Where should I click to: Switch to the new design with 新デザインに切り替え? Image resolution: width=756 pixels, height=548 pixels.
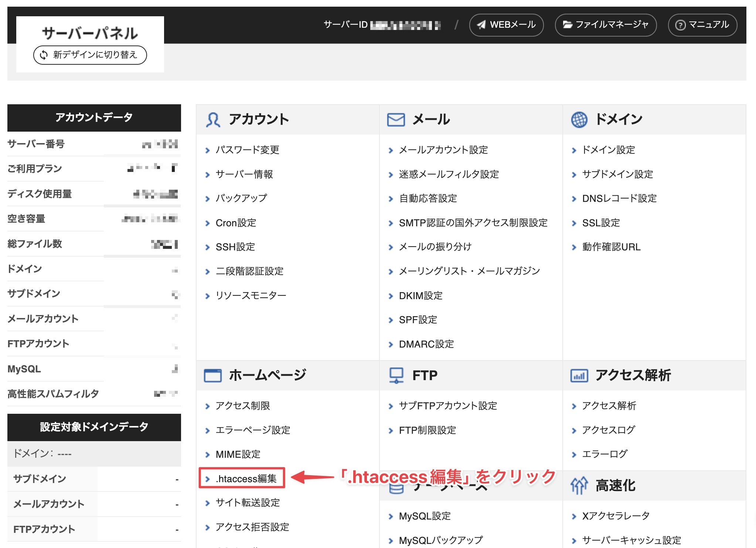(90, 55)
